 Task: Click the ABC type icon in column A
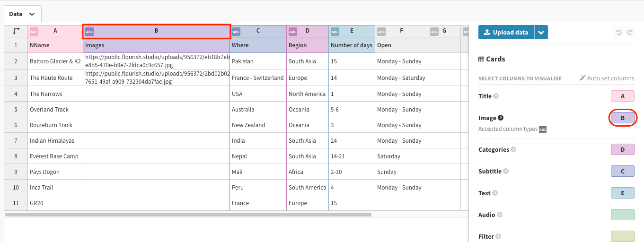[x=34, y=32]
